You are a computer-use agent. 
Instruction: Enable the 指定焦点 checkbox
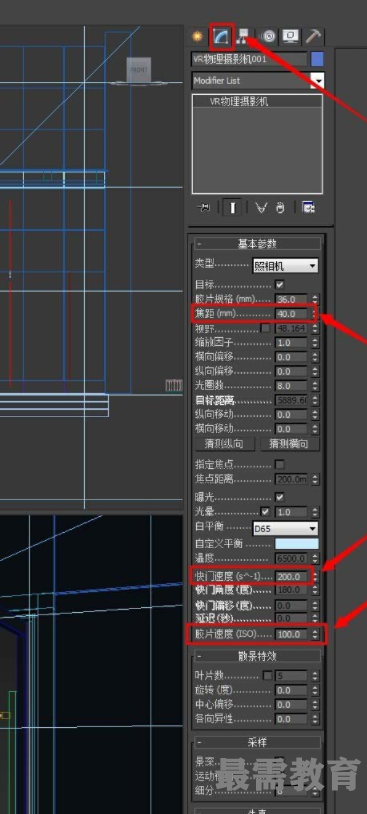280,464
